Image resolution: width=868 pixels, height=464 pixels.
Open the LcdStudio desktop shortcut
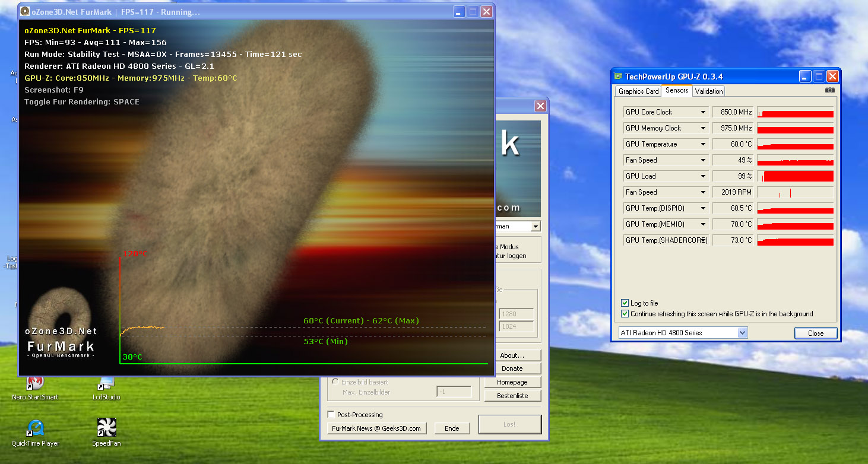(106, 386)
